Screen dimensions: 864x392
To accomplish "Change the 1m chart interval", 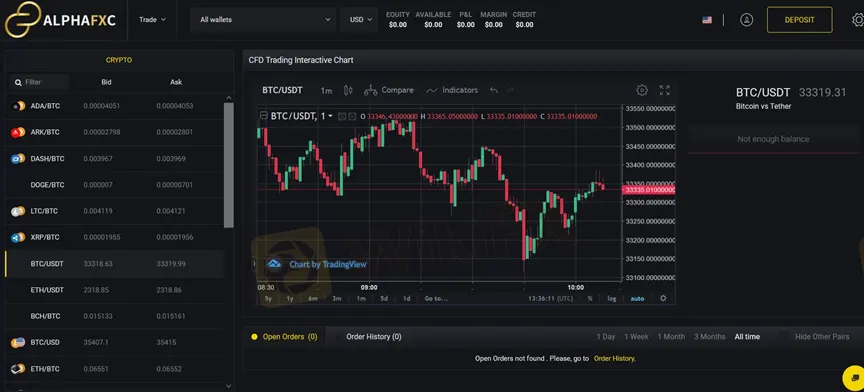I will (326, 90).
